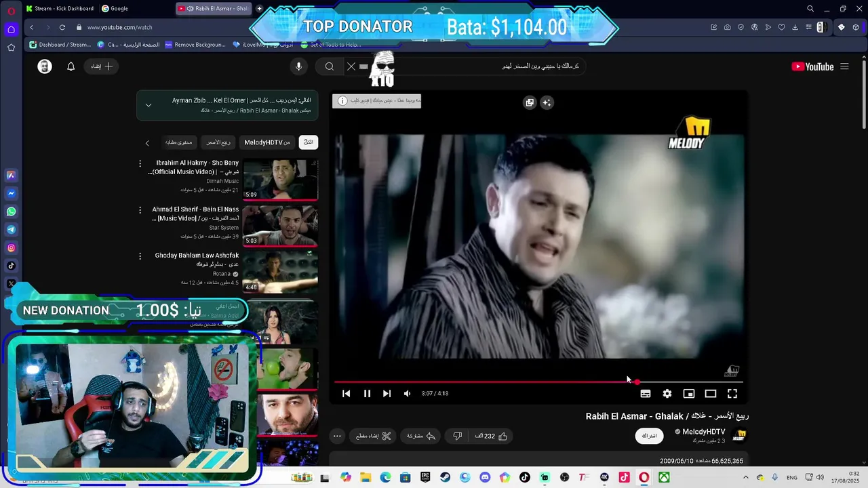The height and width of the screenshot is (488, 868).
Task: Click the YouTube search magnifier button
Action: [329, 66]
